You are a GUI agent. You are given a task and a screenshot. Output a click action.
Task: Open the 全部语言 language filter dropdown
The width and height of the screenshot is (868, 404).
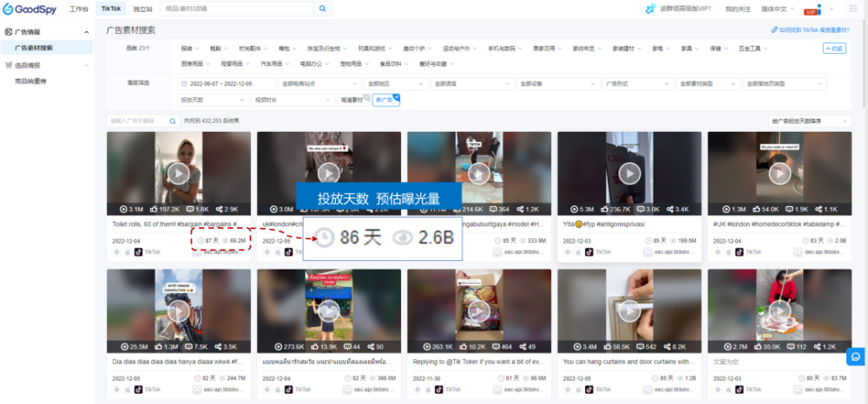472,84
